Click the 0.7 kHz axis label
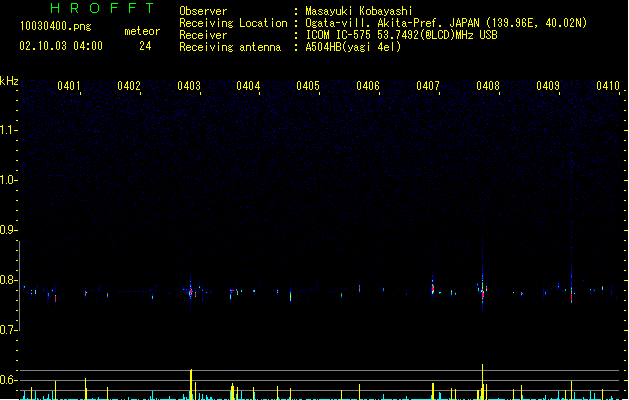Screen dimensions: 629x400 click(8, 330)
